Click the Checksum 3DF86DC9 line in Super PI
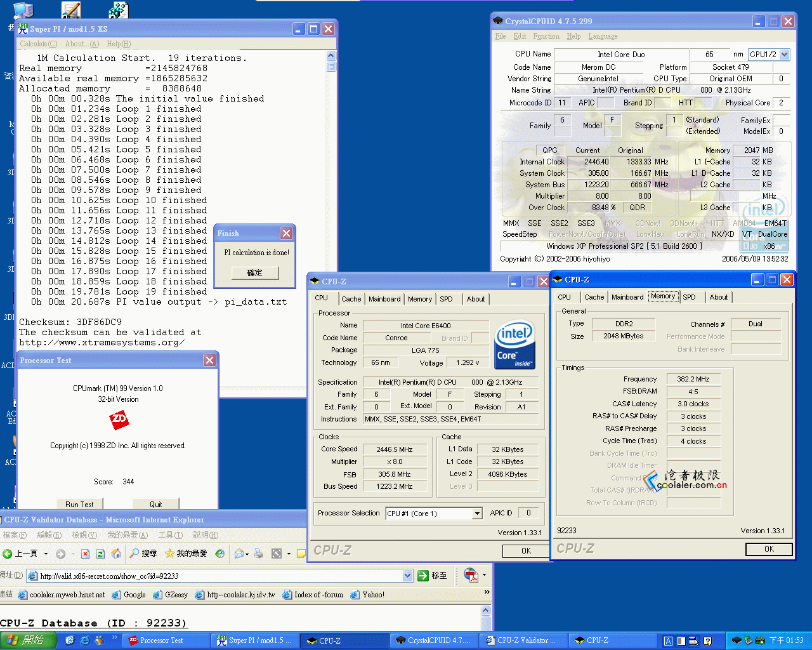 [x=70, y=322]
